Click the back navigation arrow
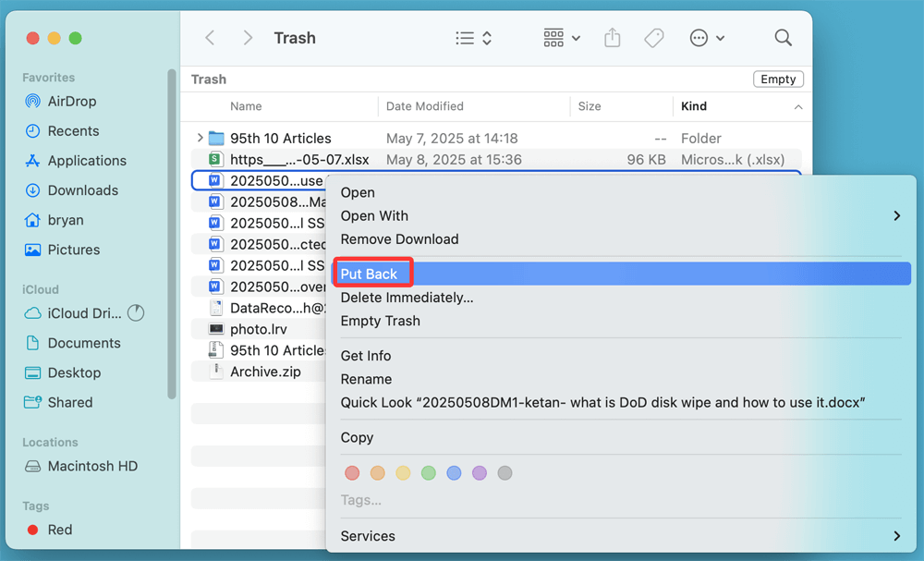The height and width of the screenshot is (561, 924). 210,38
